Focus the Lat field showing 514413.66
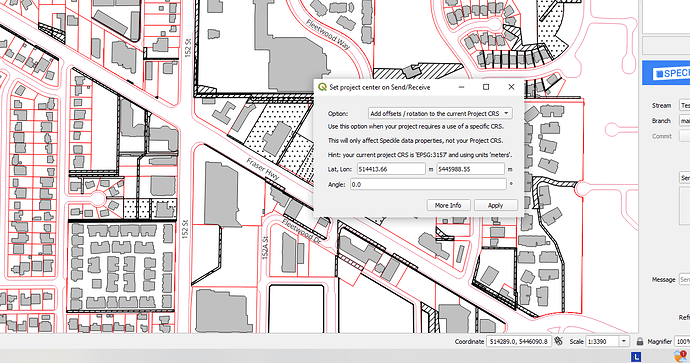690x363 pixels. pyautogui.click(x=391, y=169)
